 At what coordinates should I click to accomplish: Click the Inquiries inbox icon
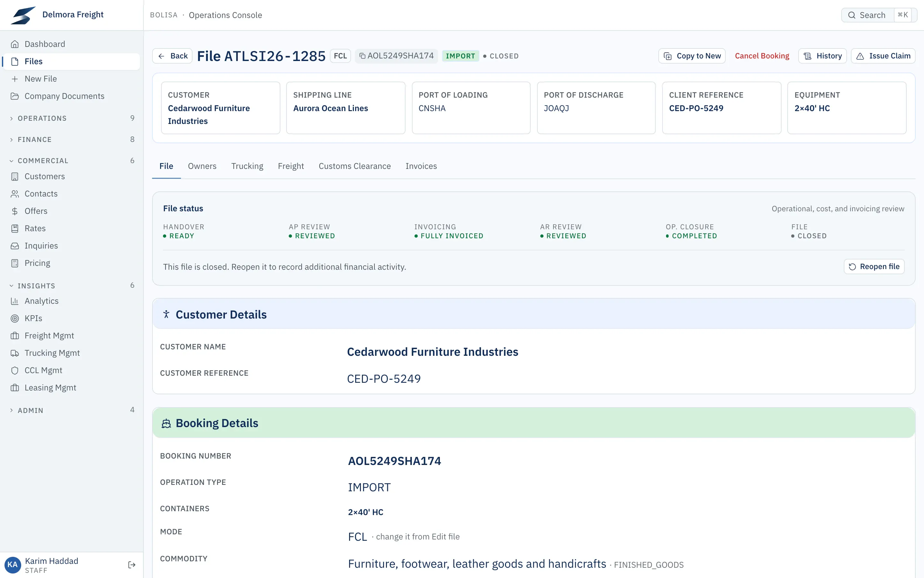(14, 246)
